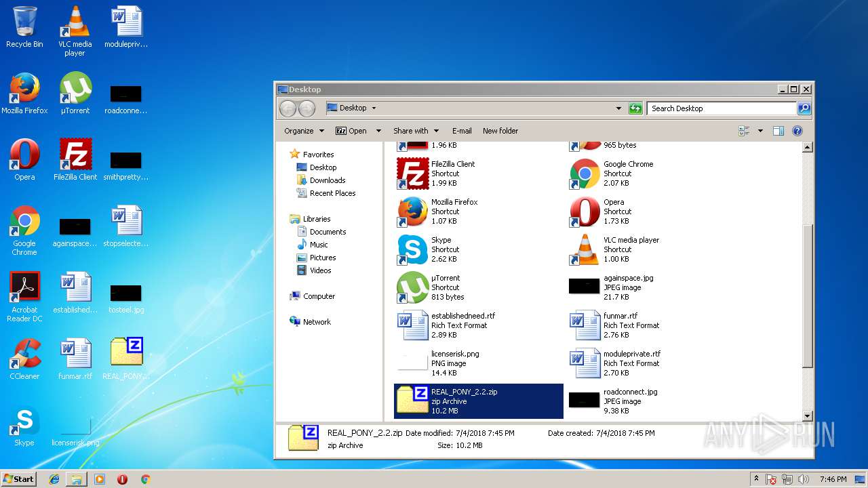The height and width of the screenshot is (488, 868).
Task: Select licenserisk.png in Explorer file list
Action: 479,363
